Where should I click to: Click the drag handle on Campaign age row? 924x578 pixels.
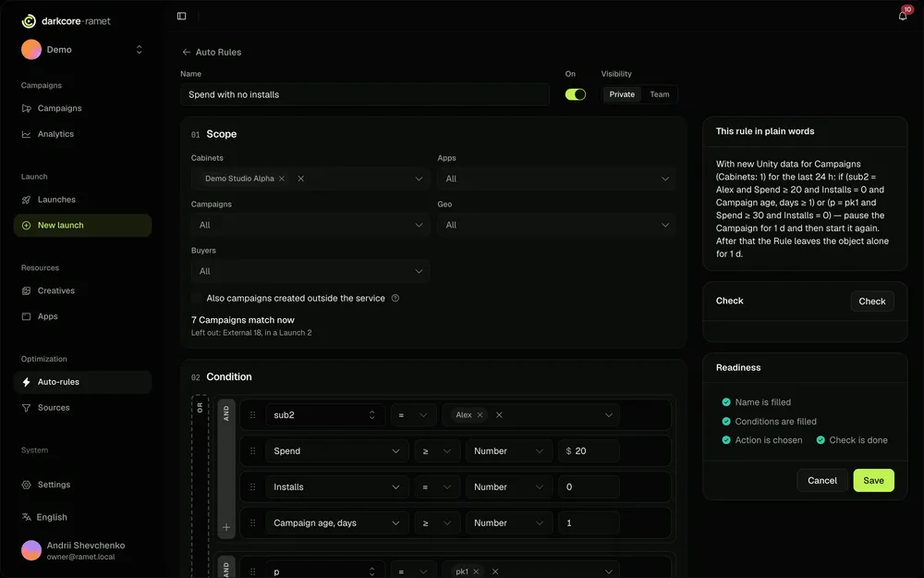click(x=253, y=523)
